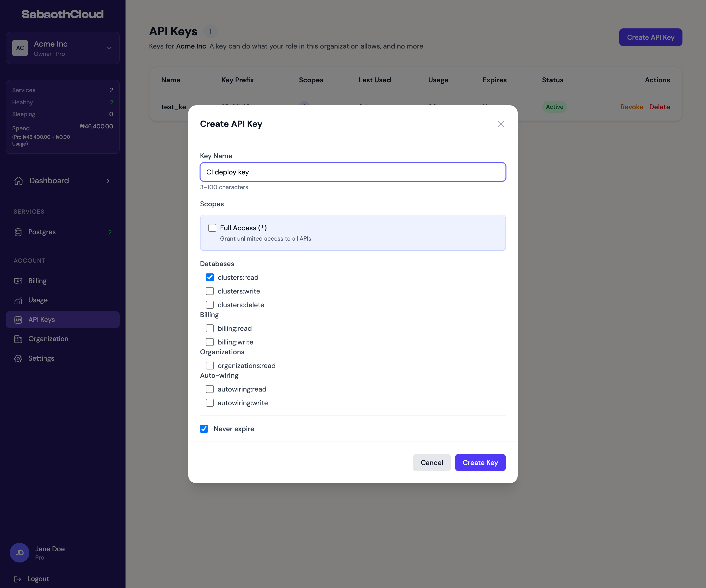Open the Acme Inc organization switcher
The width and height of the screenshot is (706, 588).
[63, 48]
